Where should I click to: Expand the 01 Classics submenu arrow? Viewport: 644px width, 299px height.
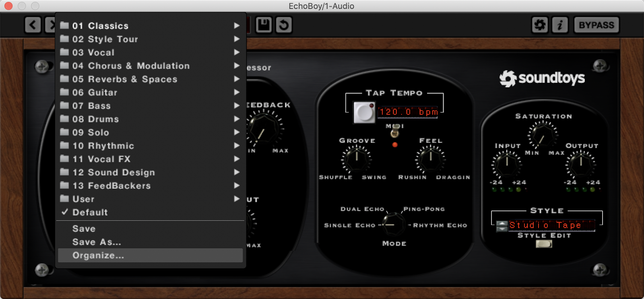coord(237,26)
